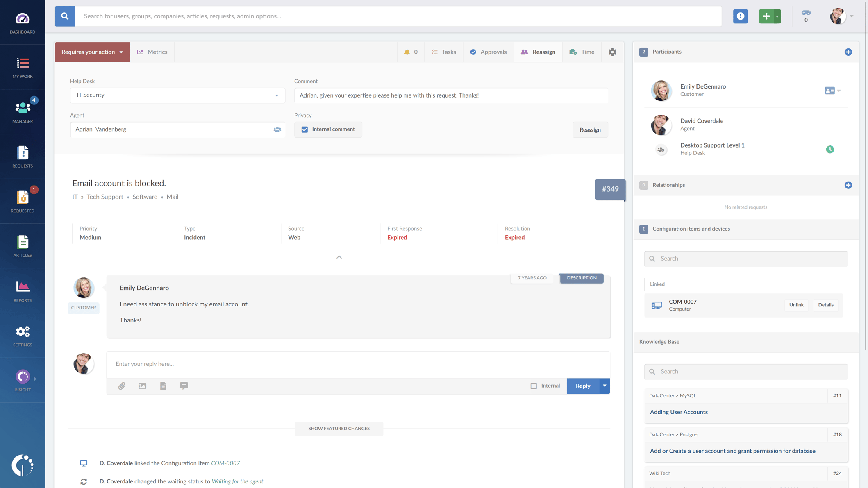Image resolution: width=868 pixels, height=488 pixels.
Task: Switch to the Metrics tab
Action: (x=152, y=52)
